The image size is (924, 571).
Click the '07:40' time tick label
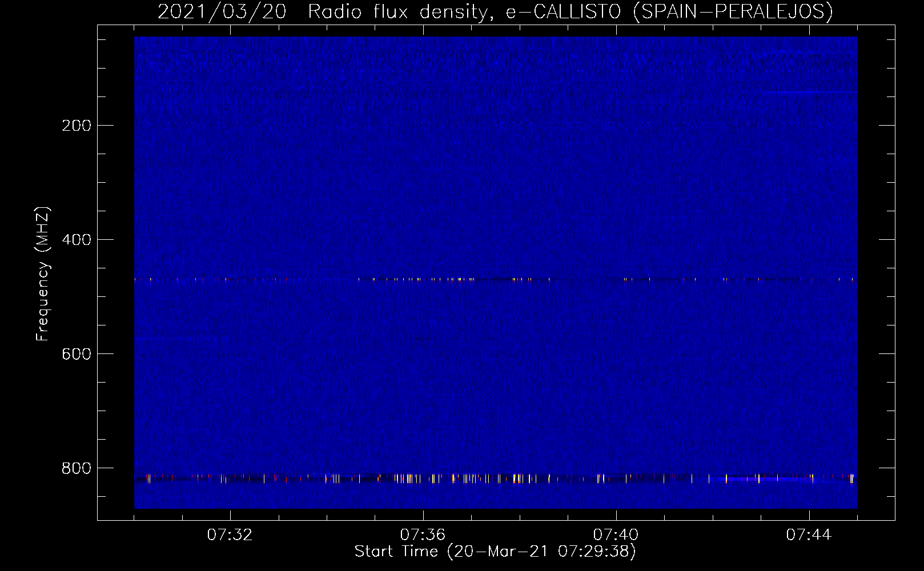tap(616, 535)
